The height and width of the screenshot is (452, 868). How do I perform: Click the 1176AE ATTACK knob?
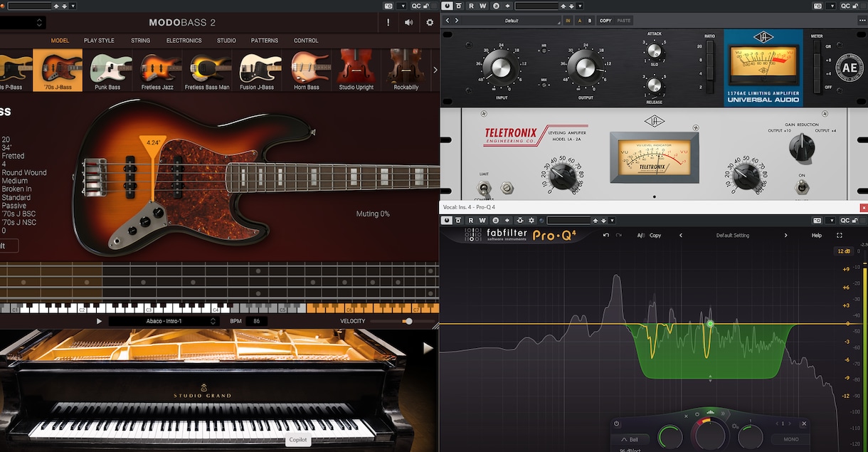(x=655, y=51)
